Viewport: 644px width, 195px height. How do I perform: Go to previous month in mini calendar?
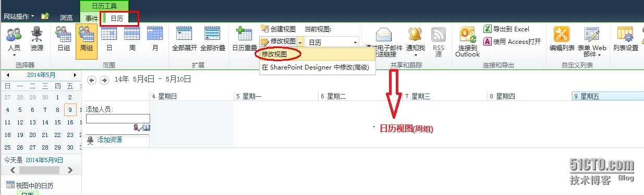point(7,75)
